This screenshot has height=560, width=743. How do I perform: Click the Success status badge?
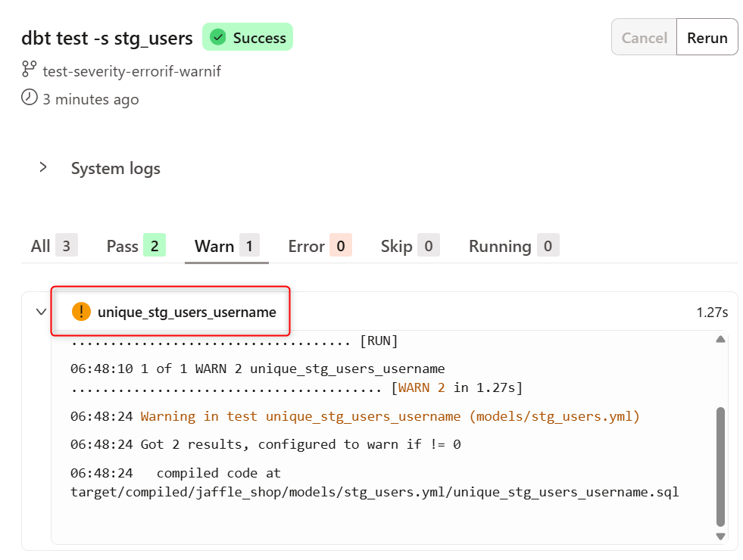[x=248, y=37]
